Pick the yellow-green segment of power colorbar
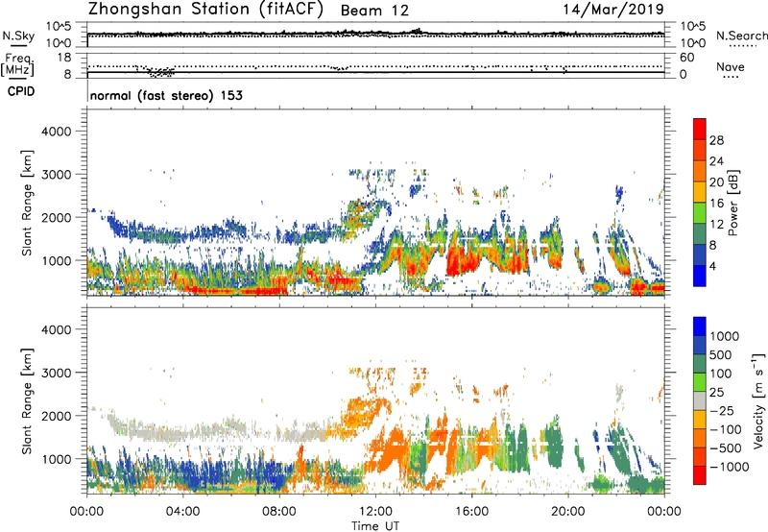Viewport: 768px width, 532px height. [x=700, y=212]
